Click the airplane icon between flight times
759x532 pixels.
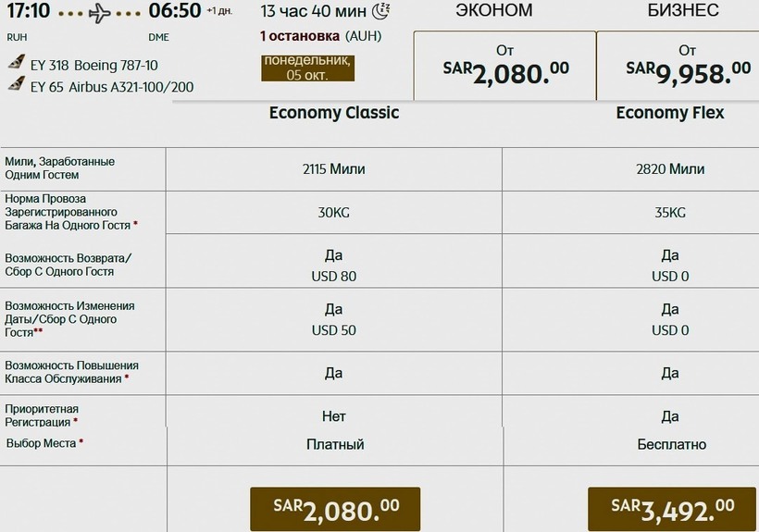[101, 13]
